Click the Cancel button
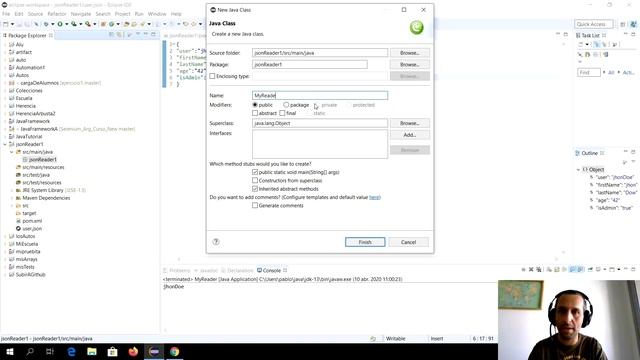640x360 pixels. point(409,242)
